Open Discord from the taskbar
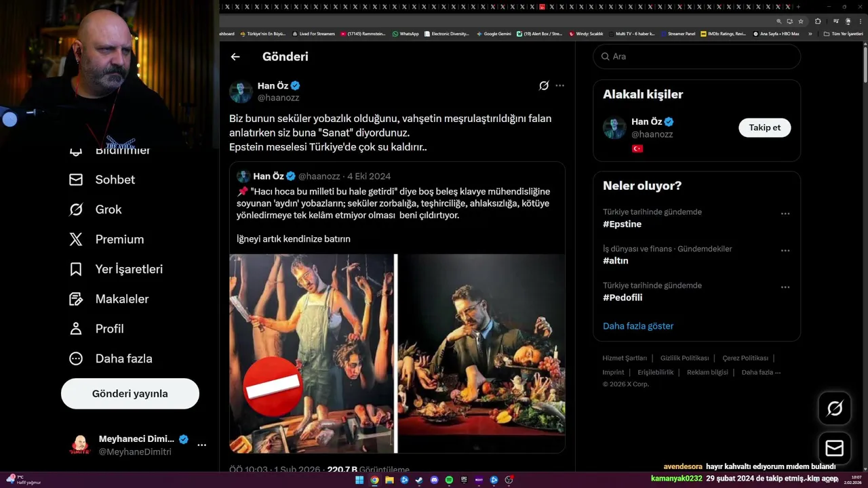This screenshot has height=488, width=868. pyautogui.click(x=434, y=480)
